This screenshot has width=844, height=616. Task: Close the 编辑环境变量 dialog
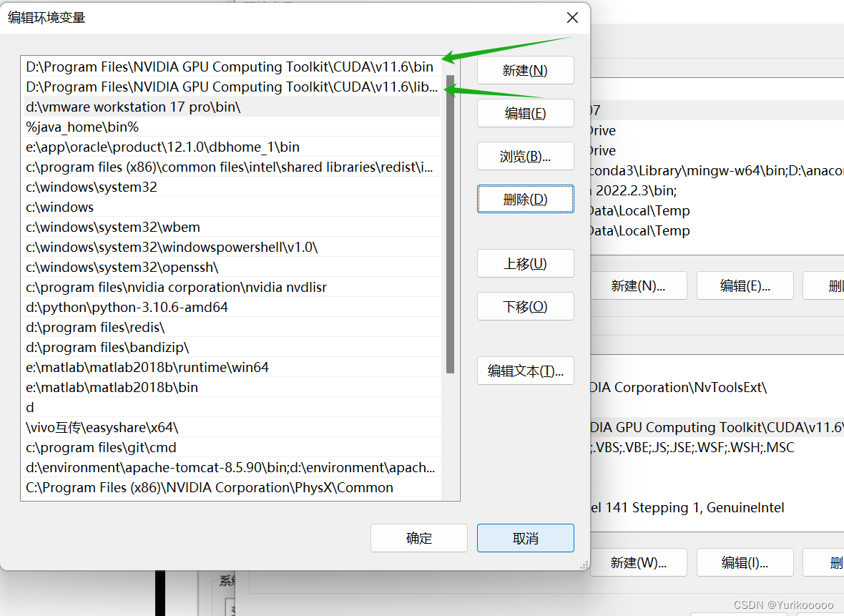pos(572,18)
